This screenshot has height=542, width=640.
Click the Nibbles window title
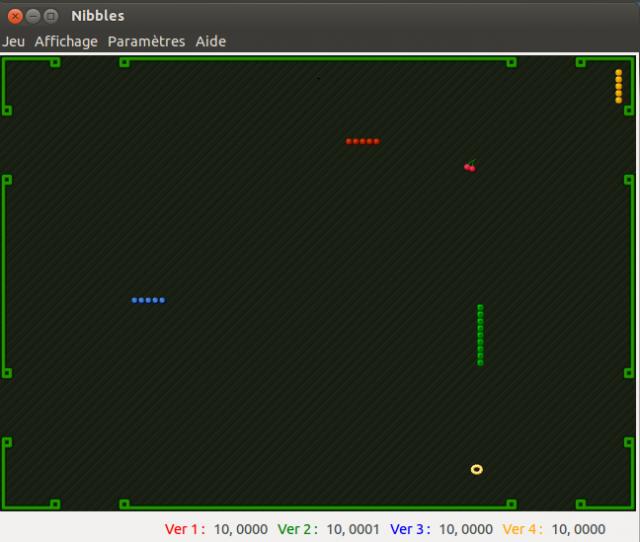click(x=98, y=16)
